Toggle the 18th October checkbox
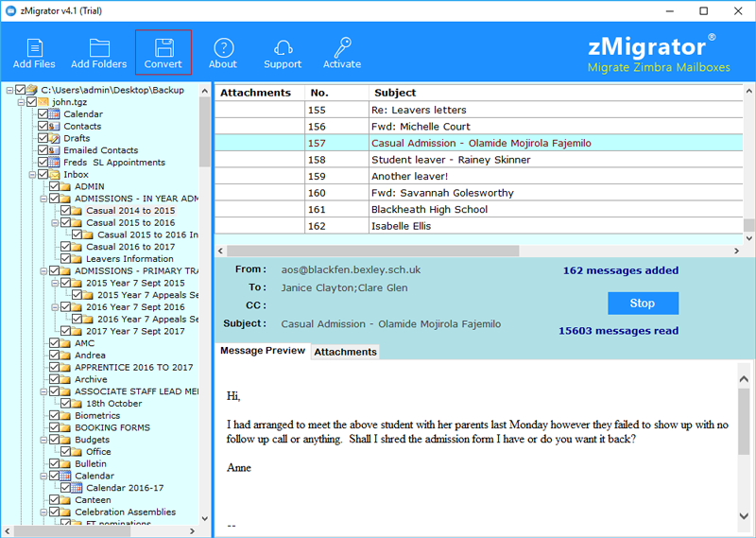This screenshot has width=756, height=538. pos(65,404)
